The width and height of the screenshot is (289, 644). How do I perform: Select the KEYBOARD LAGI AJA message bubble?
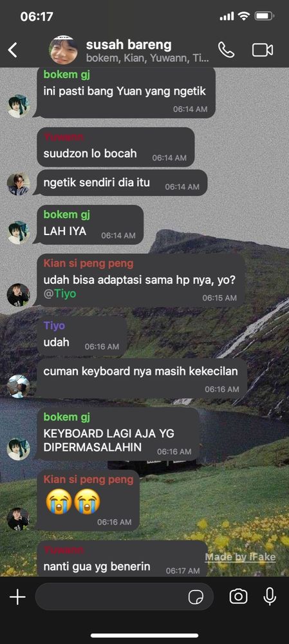(x=118, y=434)
